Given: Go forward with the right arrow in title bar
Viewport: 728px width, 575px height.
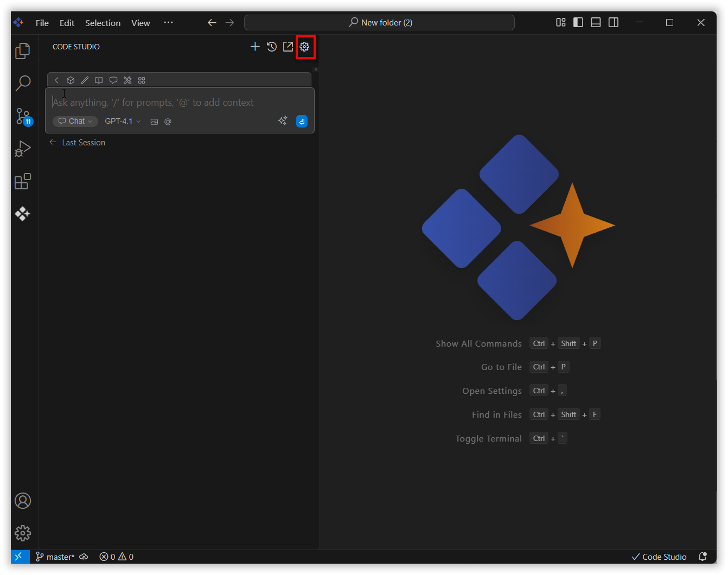Looking at the screenshot, I should (x=230, y=22).
